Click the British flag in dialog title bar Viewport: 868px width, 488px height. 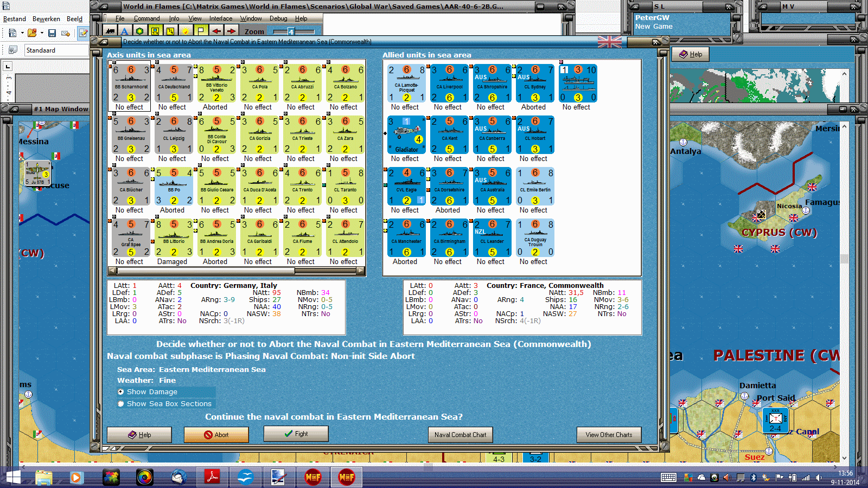(610, 41)
